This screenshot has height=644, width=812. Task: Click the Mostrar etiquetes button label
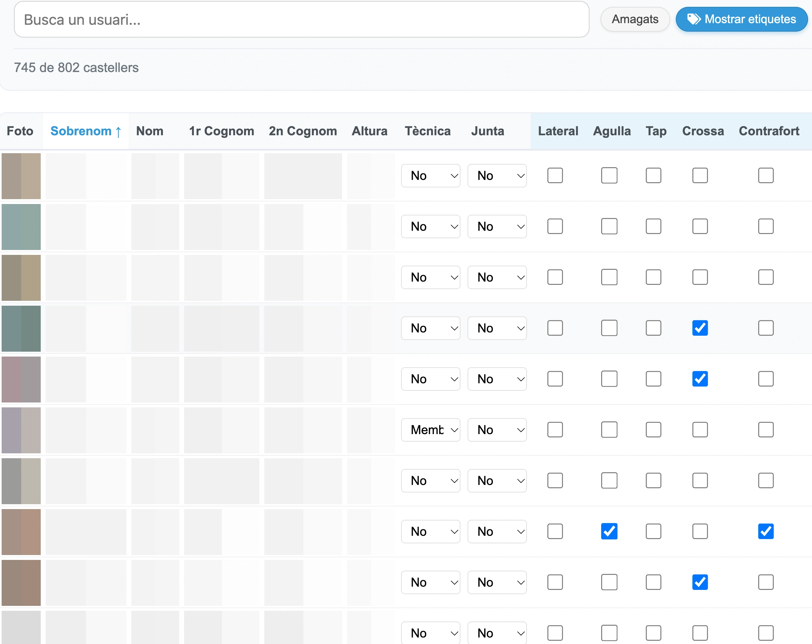coord(750,19)
